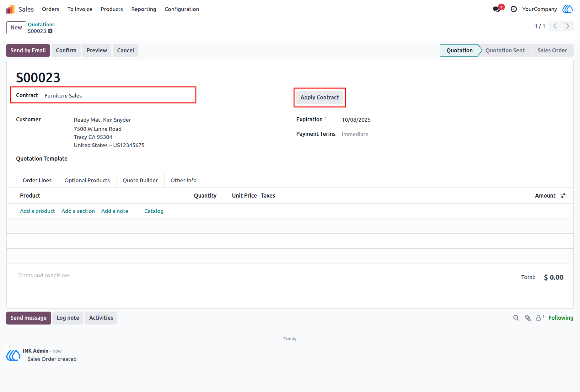Click the INK Admin avatar in chatter
Screen dimensions: 580x392
(13, 355)
